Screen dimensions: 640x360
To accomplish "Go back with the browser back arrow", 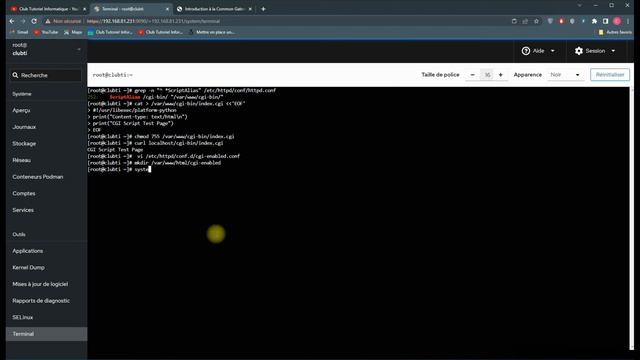I will point(12,21).
